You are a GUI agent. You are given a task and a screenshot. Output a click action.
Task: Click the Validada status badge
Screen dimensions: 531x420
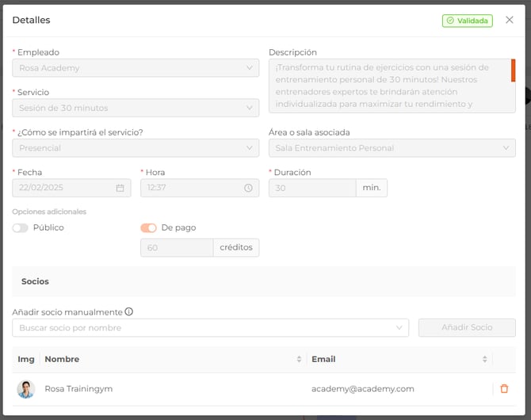click(x=467, y=21)
